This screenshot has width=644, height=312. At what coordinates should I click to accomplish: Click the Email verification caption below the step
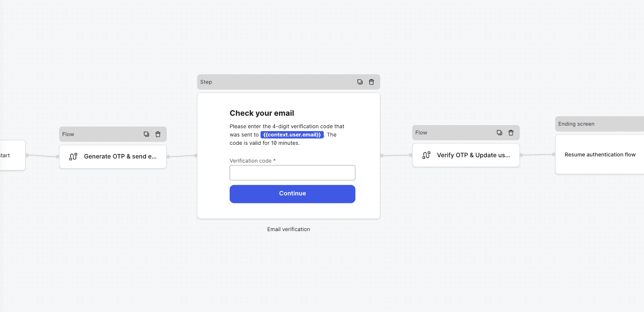(288, 229)
